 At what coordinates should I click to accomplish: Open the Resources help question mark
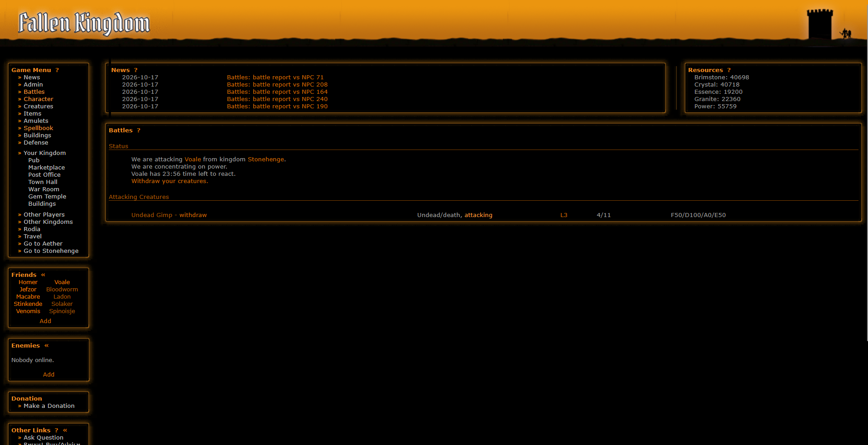pos(729,70)
